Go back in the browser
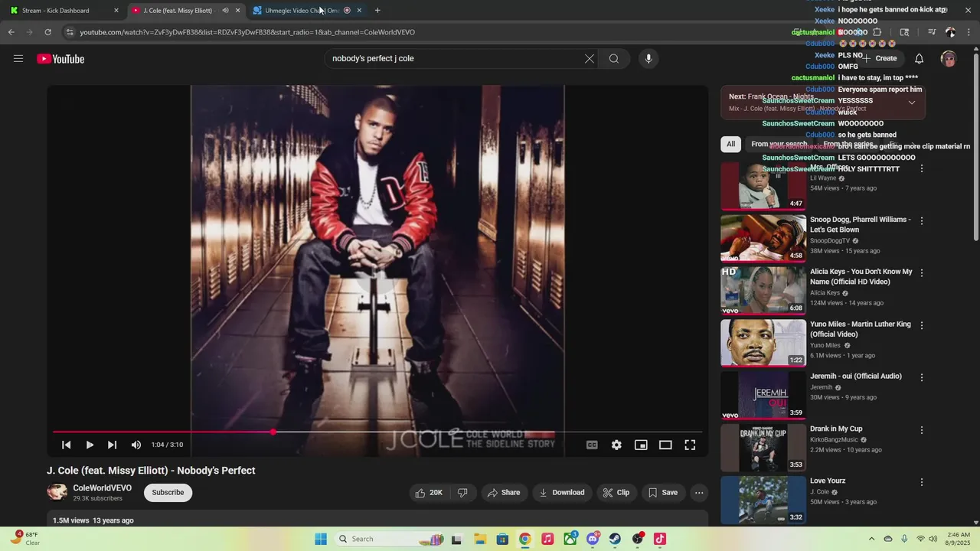Screen dimensions: 980x551 (11, 32)
